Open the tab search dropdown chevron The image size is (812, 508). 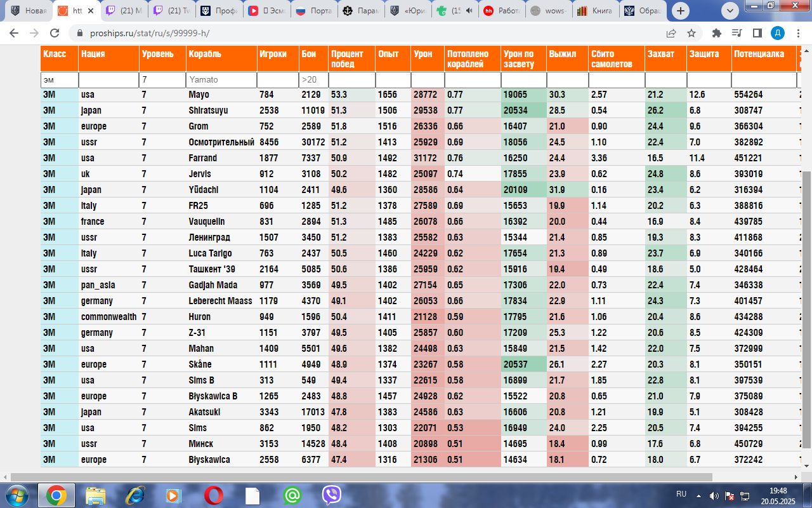point(731,10)
